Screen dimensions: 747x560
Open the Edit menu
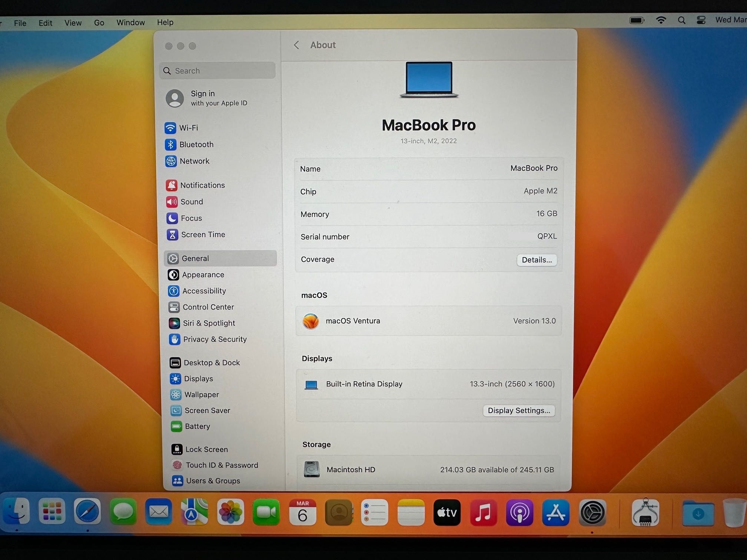click(45, 23)
